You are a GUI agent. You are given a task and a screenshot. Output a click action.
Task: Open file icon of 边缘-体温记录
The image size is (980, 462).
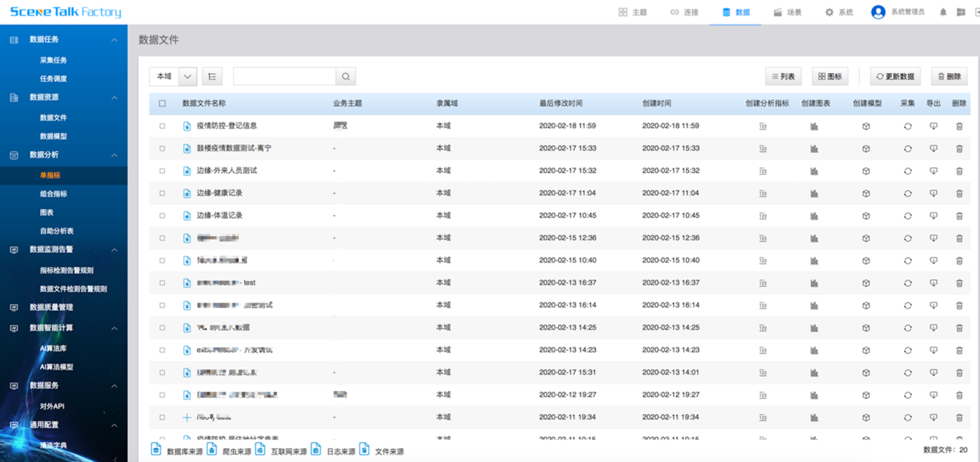[x=187, y=216]
